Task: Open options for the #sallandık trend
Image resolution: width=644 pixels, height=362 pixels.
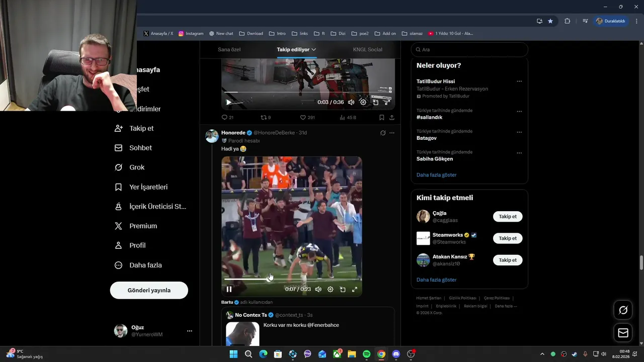Action: tap(519, 112)
